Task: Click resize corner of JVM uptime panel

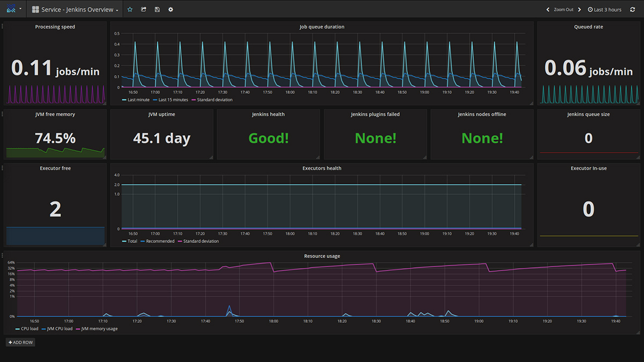Action: click(x=211, y=157)
